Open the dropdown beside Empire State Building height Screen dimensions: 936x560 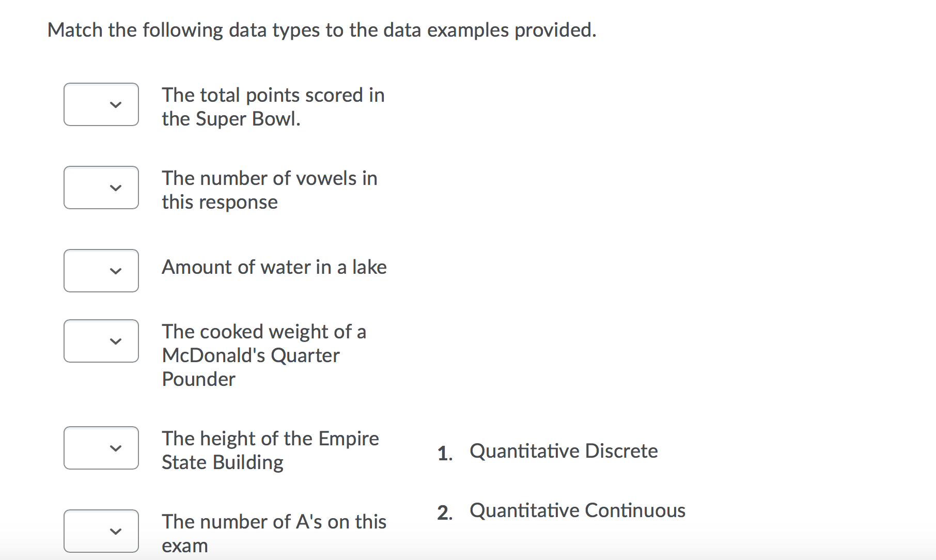click(101, 448)
